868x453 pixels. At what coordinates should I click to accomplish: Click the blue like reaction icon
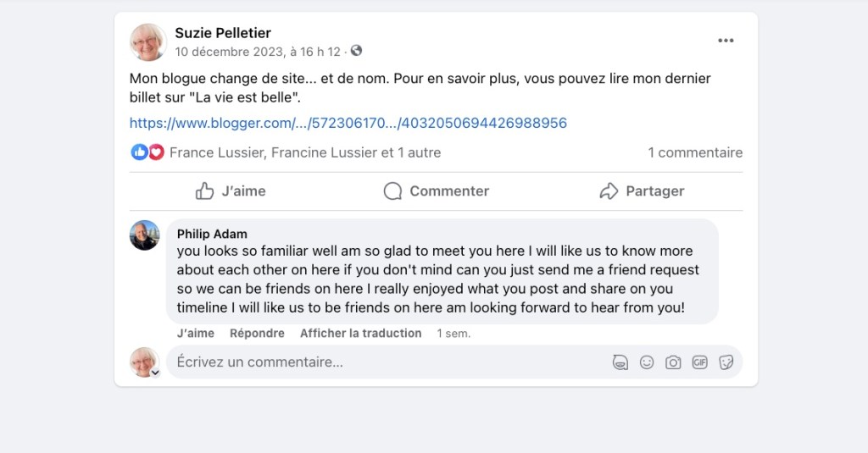[x=139, y=152]
